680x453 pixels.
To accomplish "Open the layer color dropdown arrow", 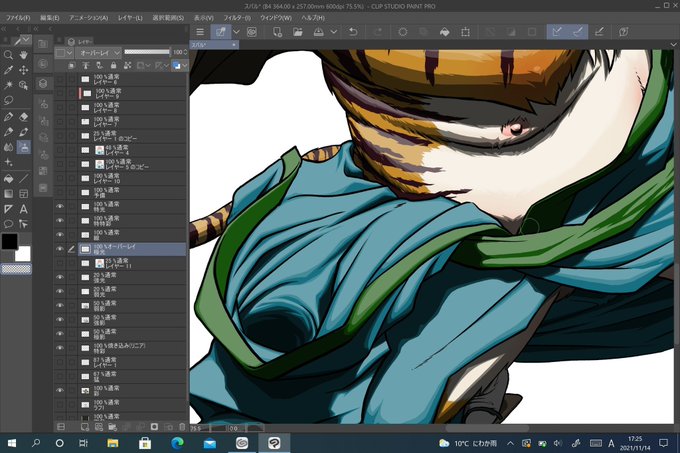I will [x=185, y=65].
